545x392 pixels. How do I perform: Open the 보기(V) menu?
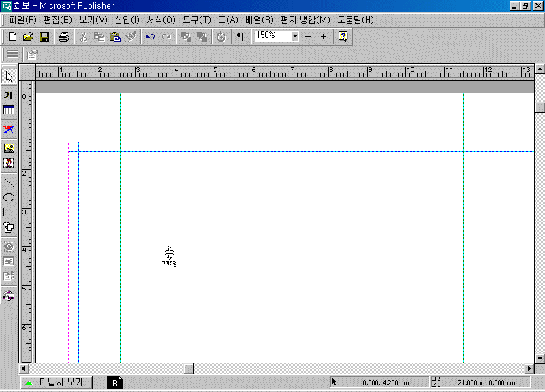tap(93, 20)
